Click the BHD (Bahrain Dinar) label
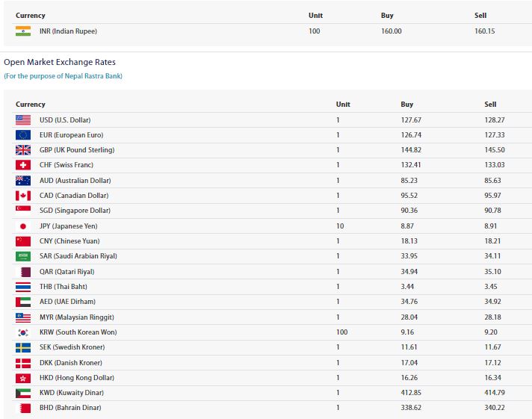Image resolution: width=532 pixels, height=419 pixels. coord(70,408)
